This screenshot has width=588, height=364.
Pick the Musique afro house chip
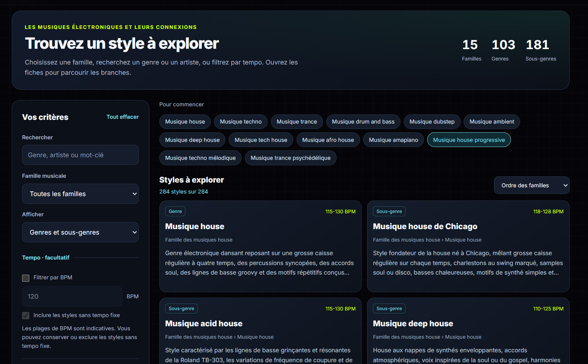(x=328, y=140)
